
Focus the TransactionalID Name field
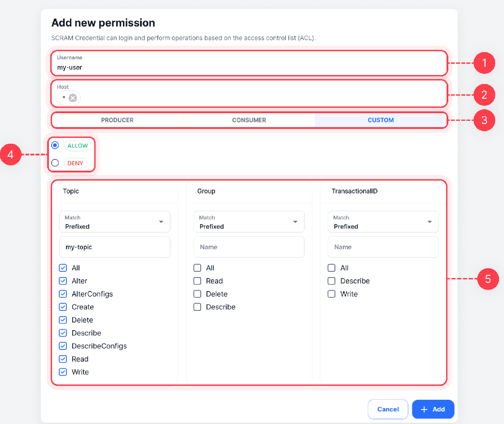[383, 247]
